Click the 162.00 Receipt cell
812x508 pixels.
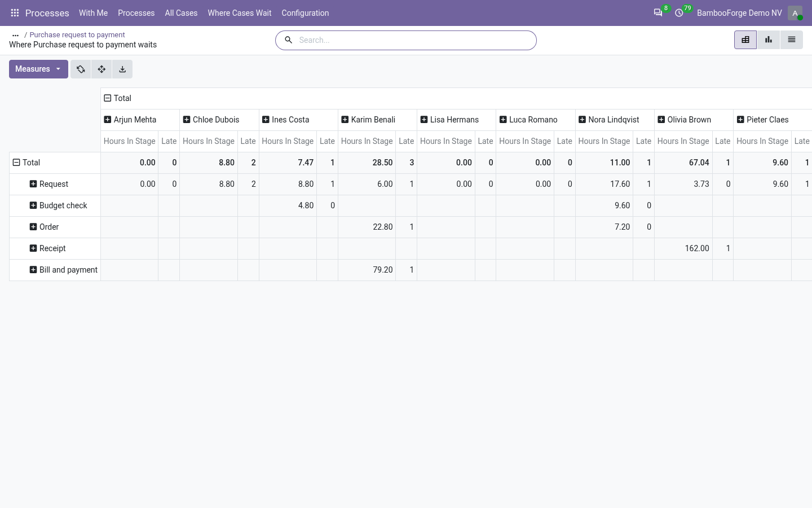pos(683,248)
